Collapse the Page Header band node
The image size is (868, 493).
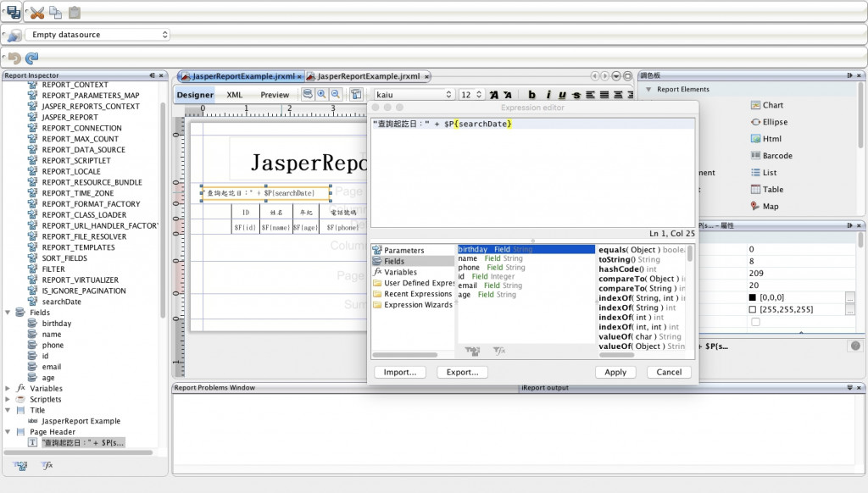[x=8, y=431]
